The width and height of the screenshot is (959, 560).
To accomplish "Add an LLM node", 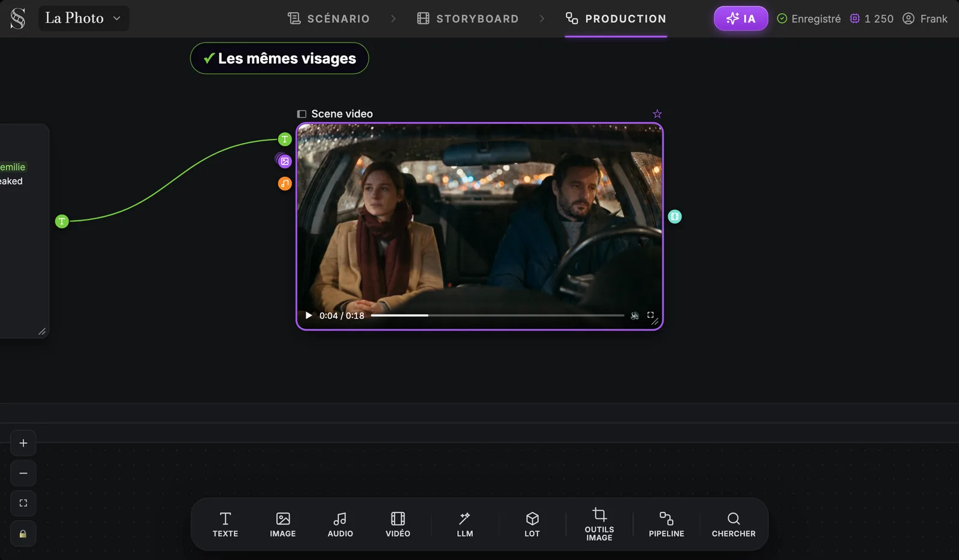I will pyautogui.click(x=465, y=524).
